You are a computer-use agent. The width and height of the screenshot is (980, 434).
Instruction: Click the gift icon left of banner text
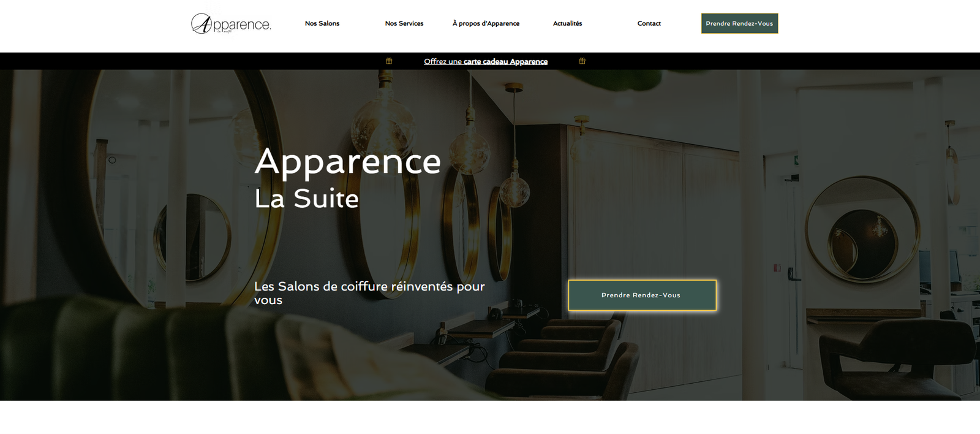tap(389, 61)
